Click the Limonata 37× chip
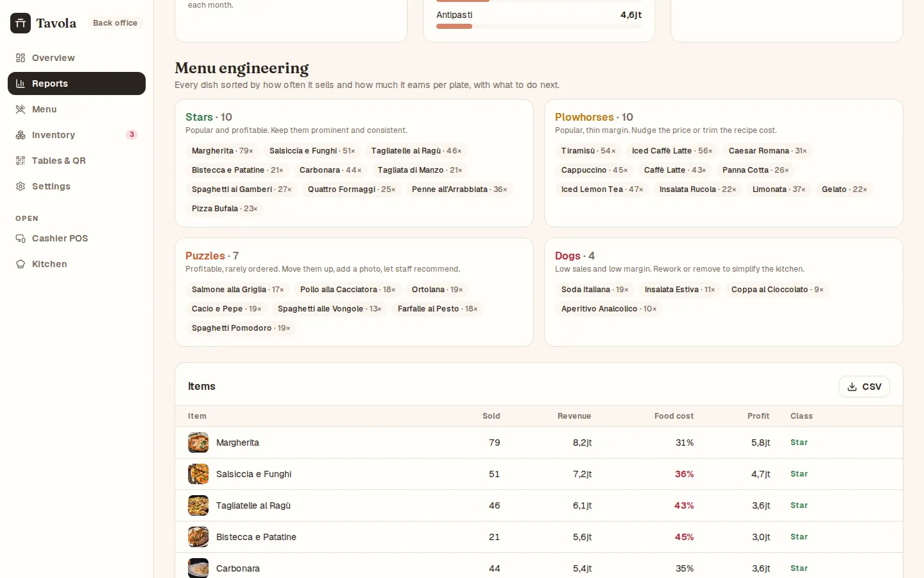924x578 pixels. click(x=779, y=189)
